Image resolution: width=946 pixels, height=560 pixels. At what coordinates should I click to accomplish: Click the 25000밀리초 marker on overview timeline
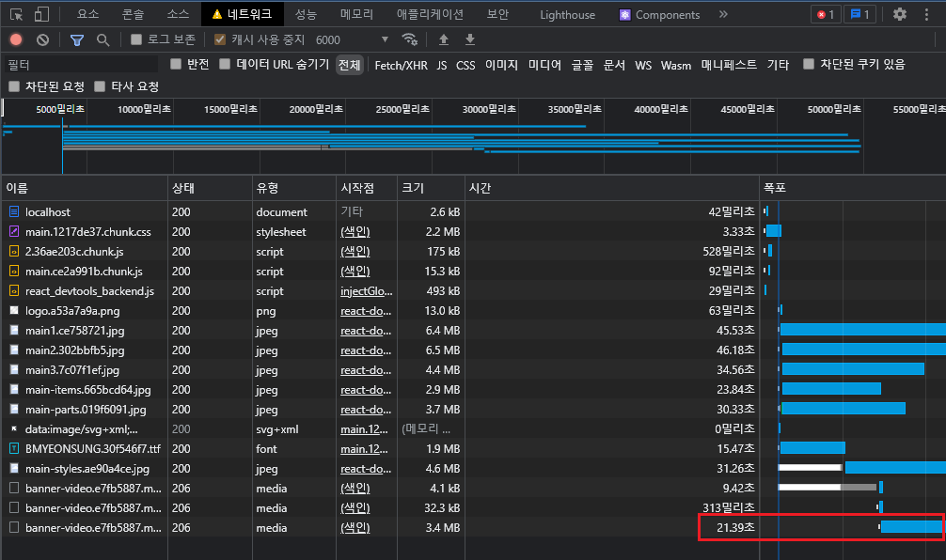click(402, 109)
